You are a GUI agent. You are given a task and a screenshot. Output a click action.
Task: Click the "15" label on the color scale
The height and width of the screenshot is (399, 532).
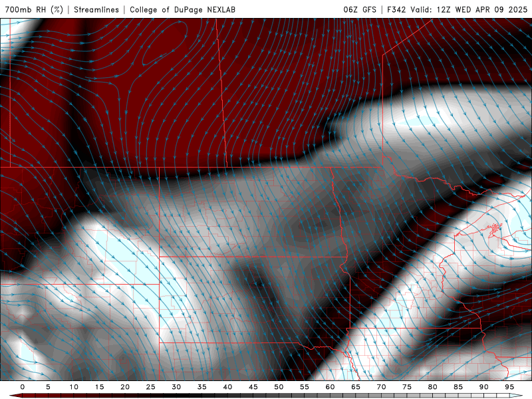click(99, 387)
